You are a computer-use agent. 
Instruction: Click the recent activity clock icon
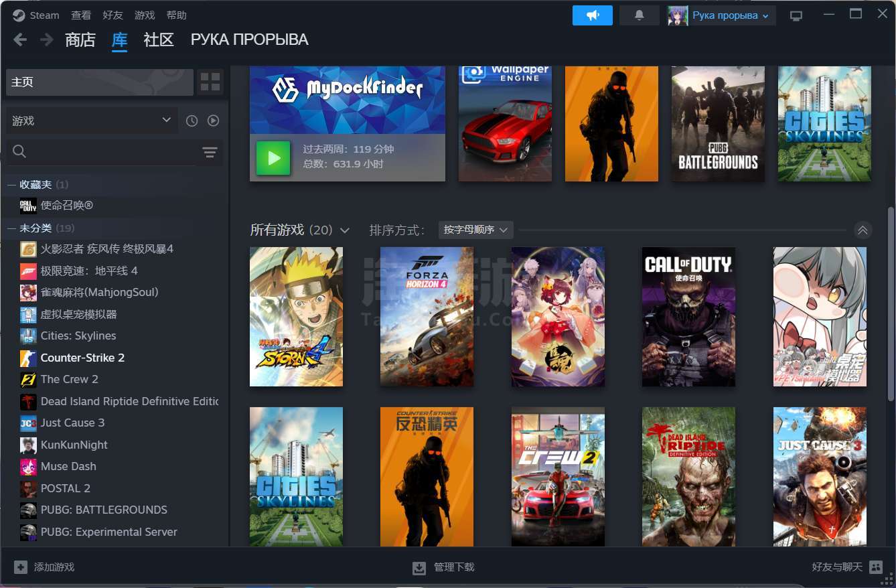click(192, 121)
